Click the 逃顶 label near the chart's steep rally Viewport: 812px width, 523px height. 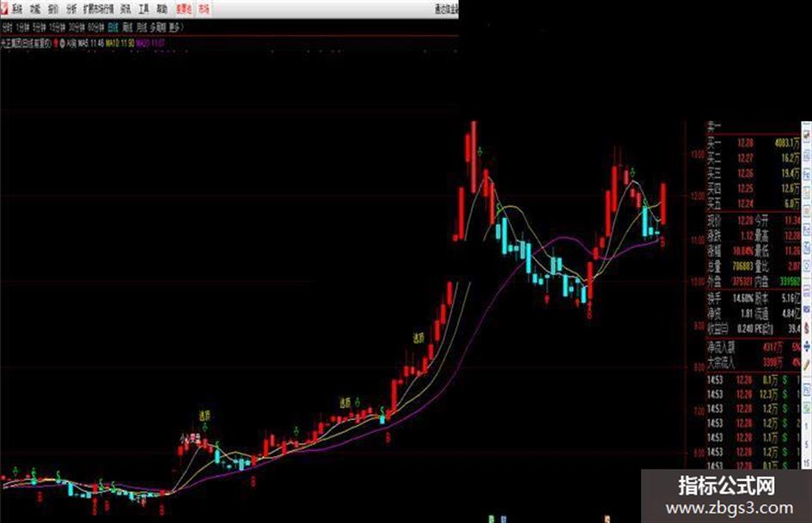(x=418, y=338)
